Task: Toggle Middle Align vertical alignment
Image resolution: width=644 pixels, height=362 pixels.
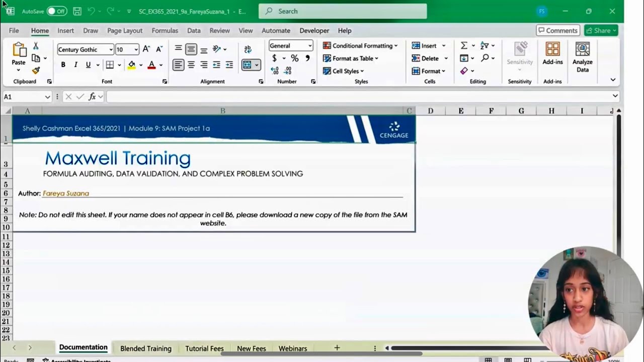Action: tap(191, 49)
